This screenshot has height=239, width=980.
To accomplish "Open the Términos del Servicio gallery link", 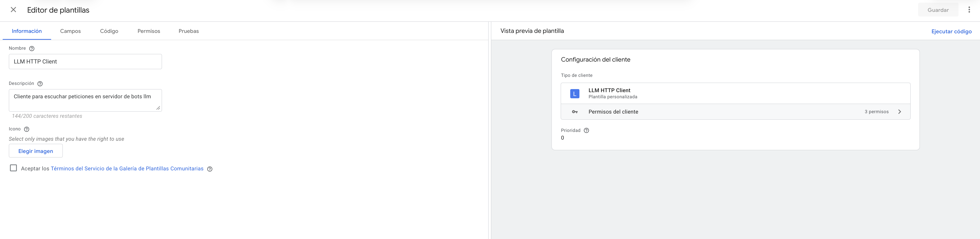I will tap(127, 169).
